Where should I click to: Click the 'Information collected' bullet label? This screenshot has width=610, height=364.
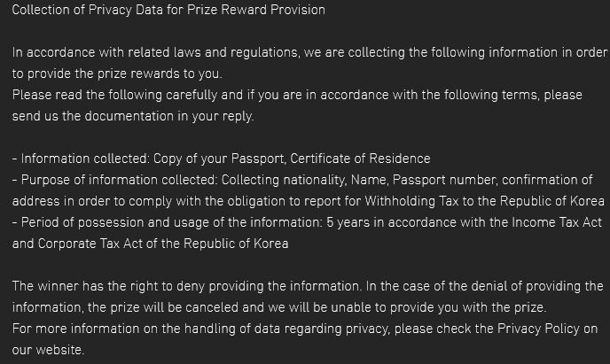point(84,159)
